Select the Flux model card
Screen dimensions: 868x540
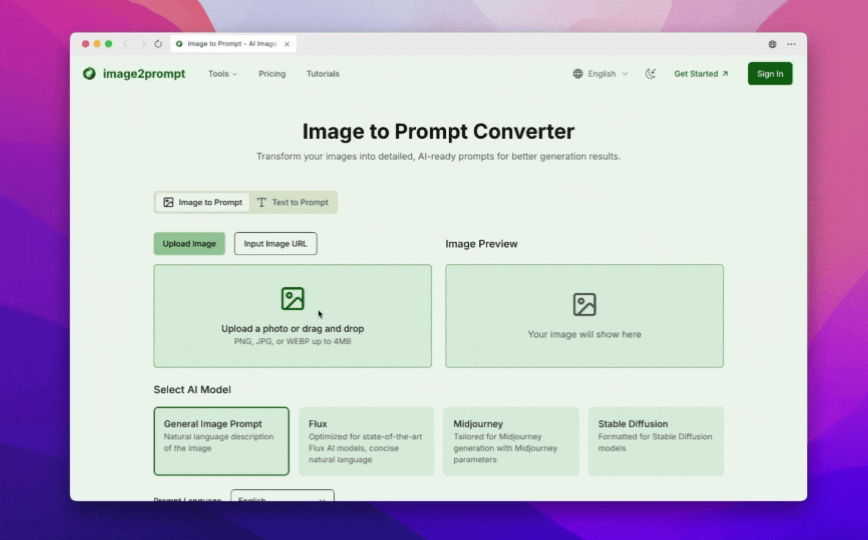pos(366,441)
